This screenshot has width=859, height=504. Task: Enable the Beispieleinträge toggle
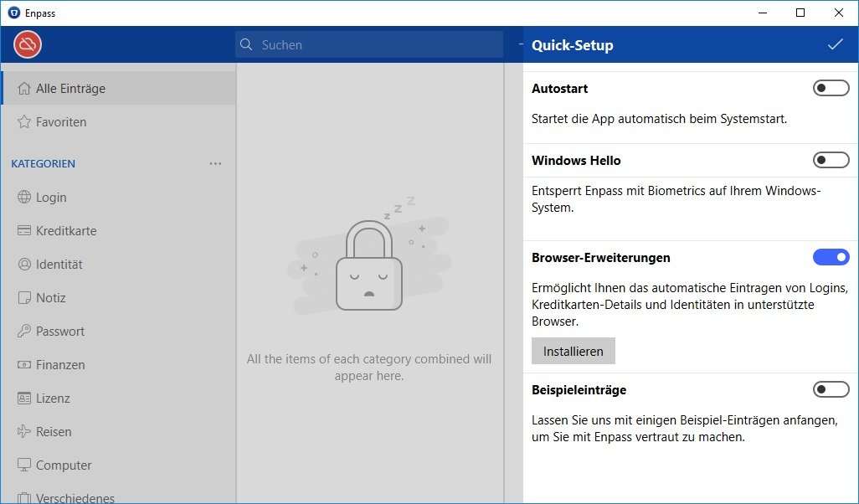831,389
